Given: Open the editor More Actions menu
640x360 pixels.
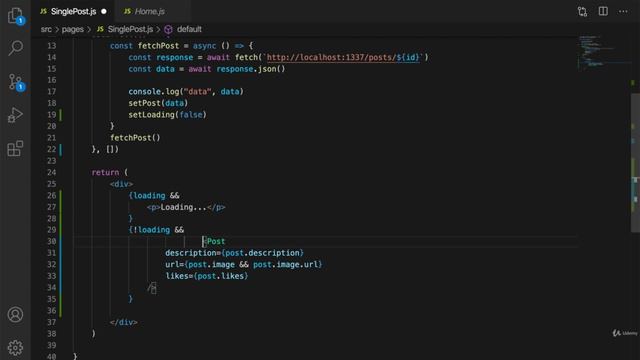Looking at the screenshot, I should coord(623,11).
